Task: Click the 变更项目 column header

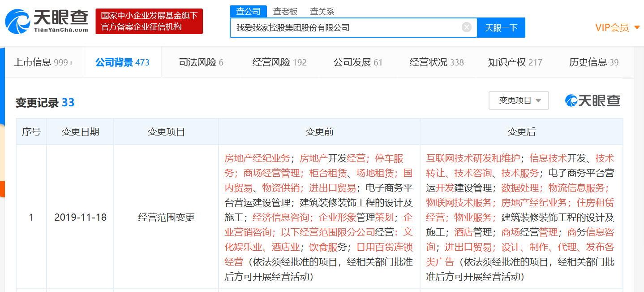Action: point(166,131)
